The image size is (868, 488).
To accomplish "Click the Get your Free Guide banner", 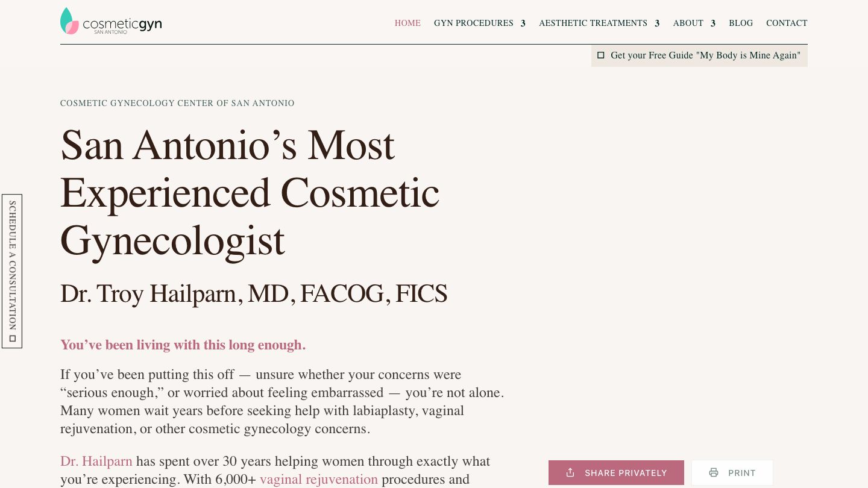I will pos(699,55).
